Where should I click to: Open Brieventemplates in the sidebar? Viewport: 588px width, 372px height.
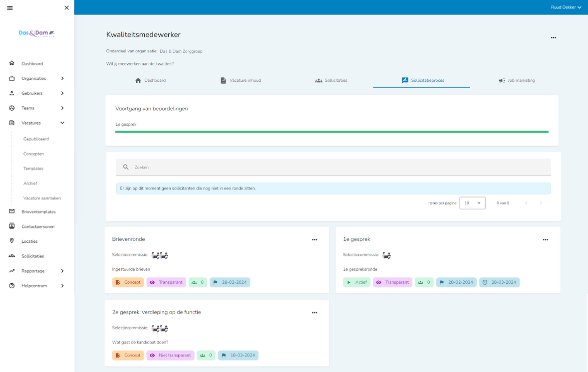coord(38,212)
